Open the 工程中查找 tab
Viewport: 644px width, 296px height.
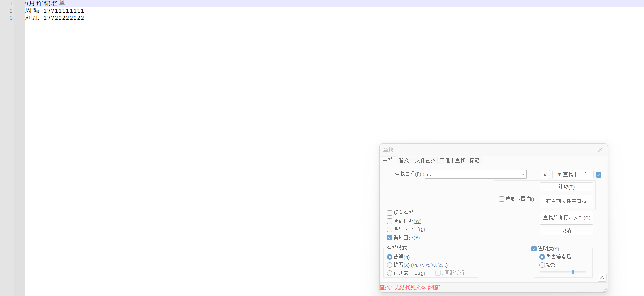452,160
